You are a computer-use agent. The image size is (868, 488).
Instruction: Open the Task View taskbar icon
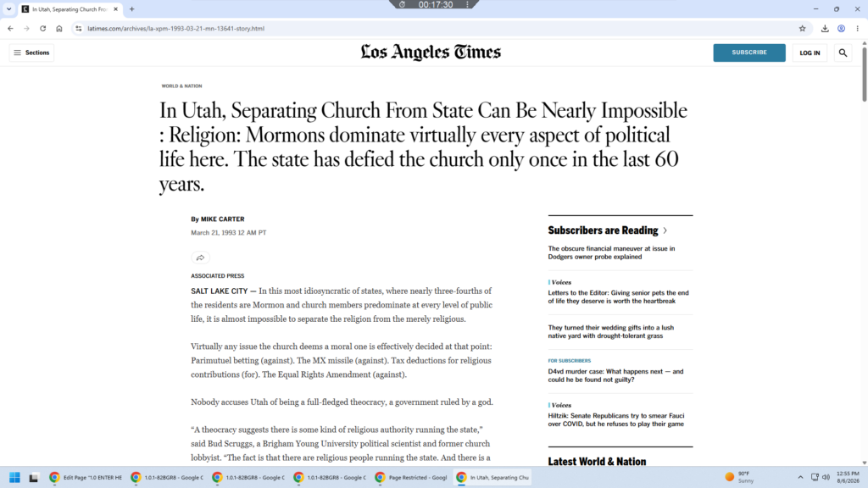pyautogui.click(x=34, y=477)
